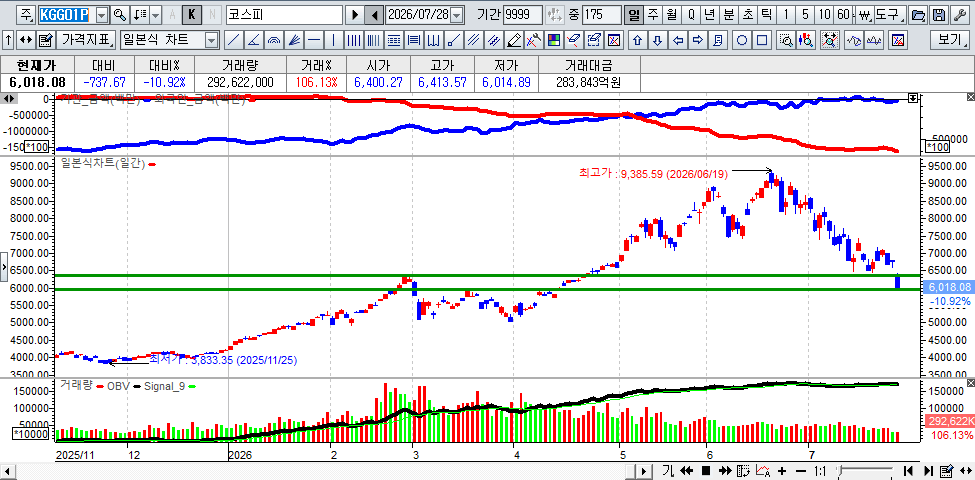Select the 60 interval button
This screenshot has width=975, height=480.
click(x=844, y=15)
